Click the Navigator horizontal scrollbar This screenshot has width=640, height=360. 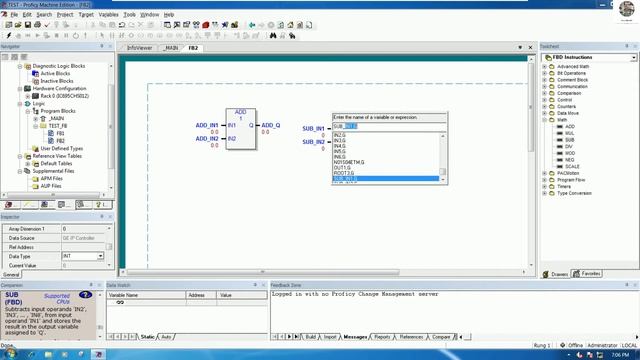point(53,195)
